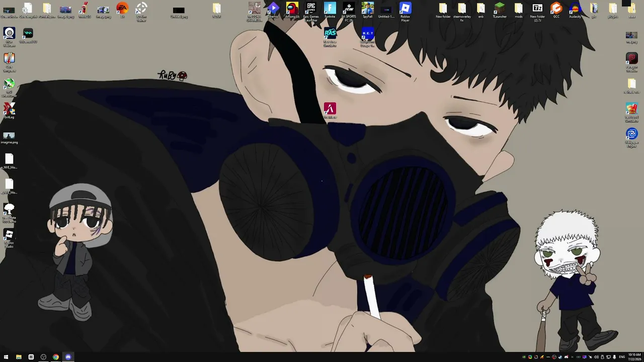Screen dimensions: 644x362
Task: Open CapCut from the taskbar
Action: pyautogui.click(x=31, y=357)
